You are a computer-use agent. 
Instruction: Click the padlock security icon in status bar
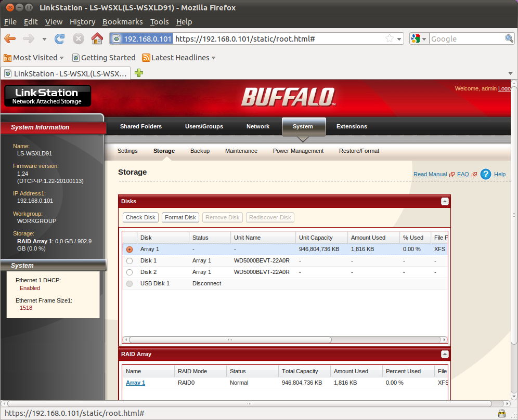coord(501,413)
